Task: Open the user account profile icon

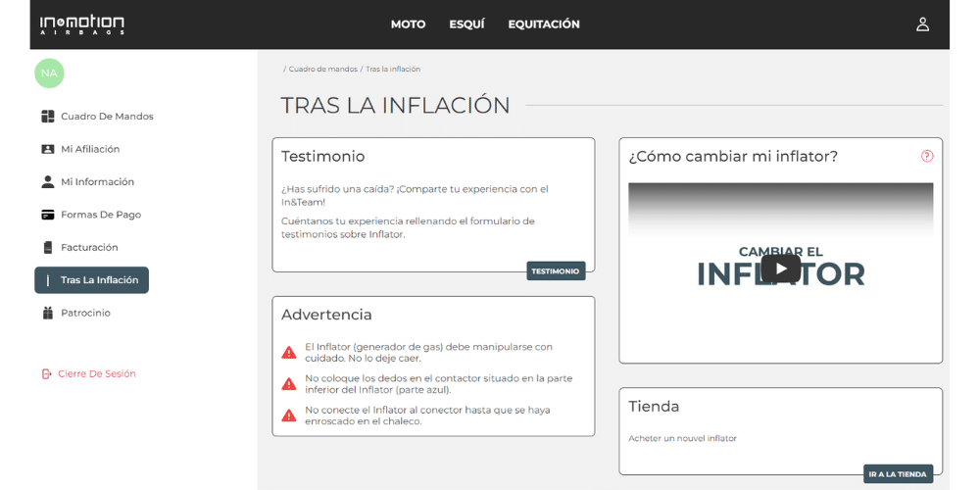Action: [x=922, y=24]
